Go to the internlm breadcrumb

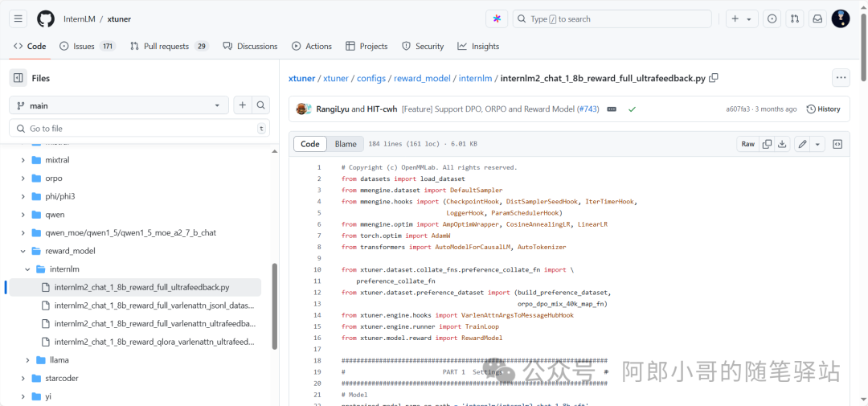coord(475,78)
